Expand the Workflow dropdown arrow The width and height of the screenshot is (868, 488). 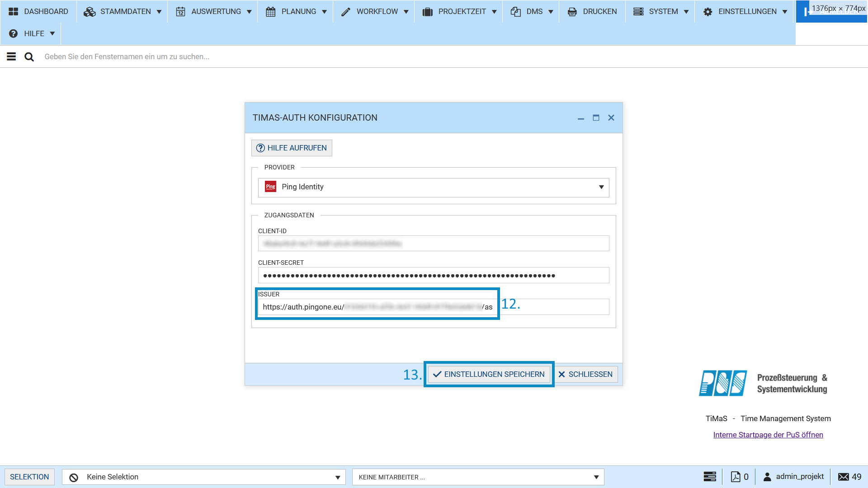click(x=406, y=12)
